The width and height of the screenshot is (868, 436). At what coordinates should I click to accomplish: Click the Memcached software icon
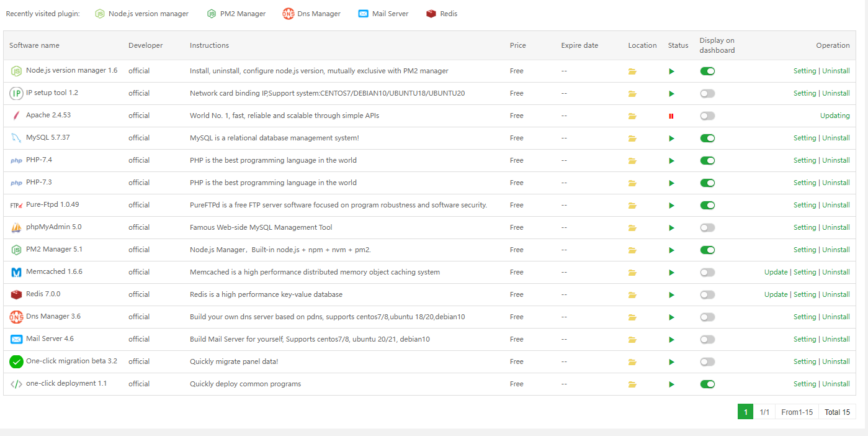(x=16, y=272)
